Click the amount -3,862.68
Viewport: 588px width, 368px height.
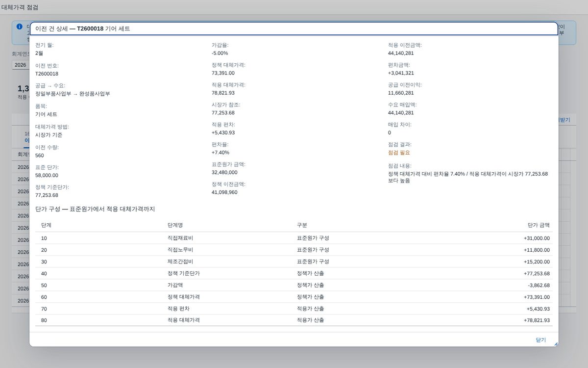pos(538,285)
